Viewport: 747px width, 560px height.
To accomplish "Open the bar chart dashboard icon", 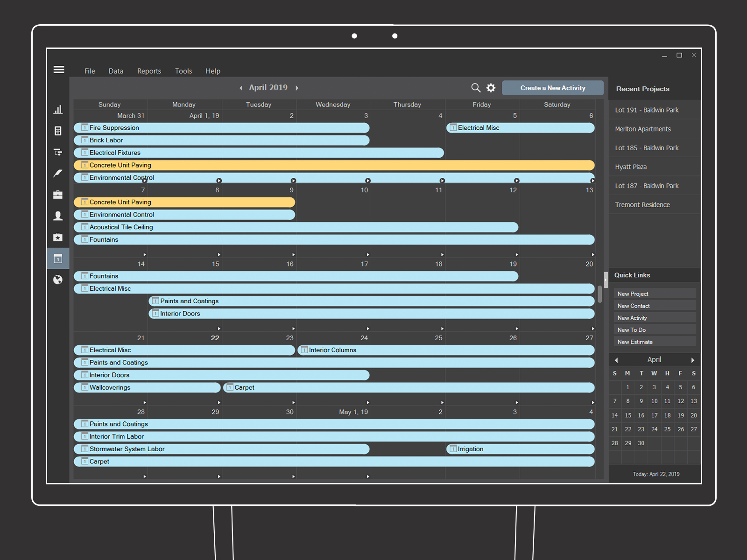I will [58, 110].
